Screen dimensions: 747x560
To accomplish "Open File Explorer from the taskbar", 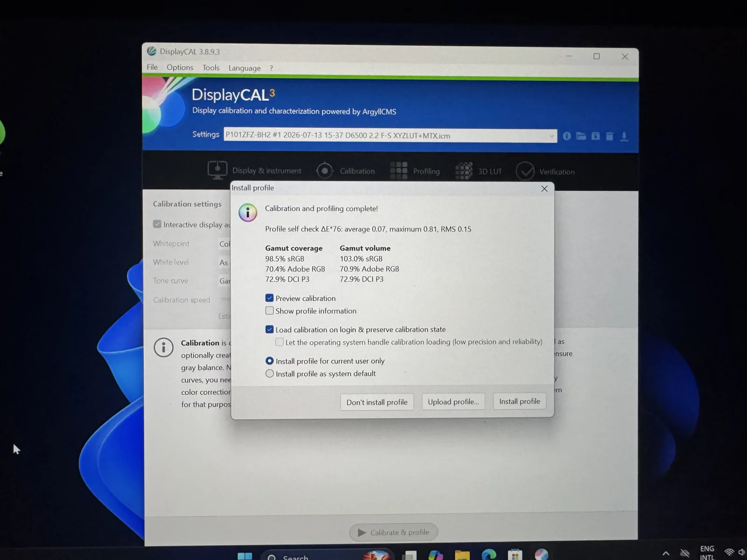I will [x=462, y=555].
